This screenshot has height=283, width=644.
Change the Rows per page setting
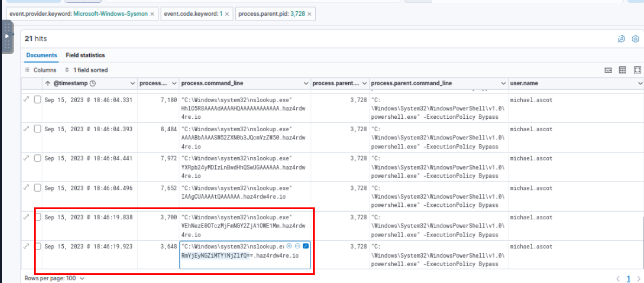(x=55, y=278)
